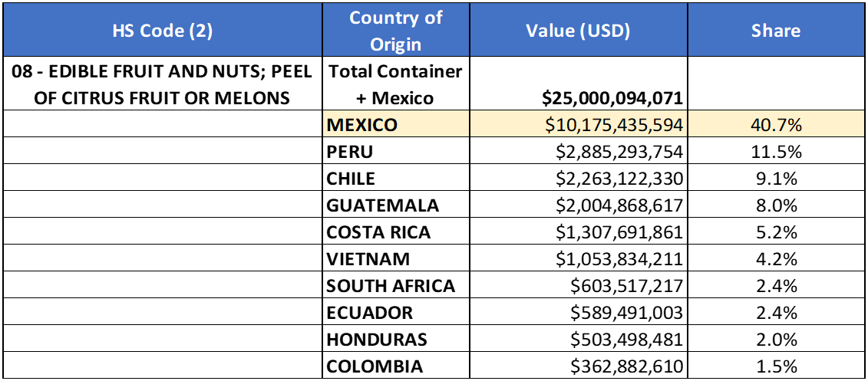Select the Share column header
Image resolution: width=868 pixels, height=381 pixels.
[775, 31]
